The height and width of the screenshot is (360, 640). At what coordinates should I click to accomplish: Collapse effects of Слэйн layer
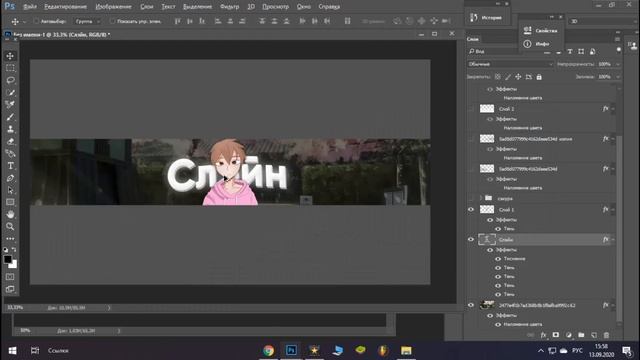click(x=613, y=240)
